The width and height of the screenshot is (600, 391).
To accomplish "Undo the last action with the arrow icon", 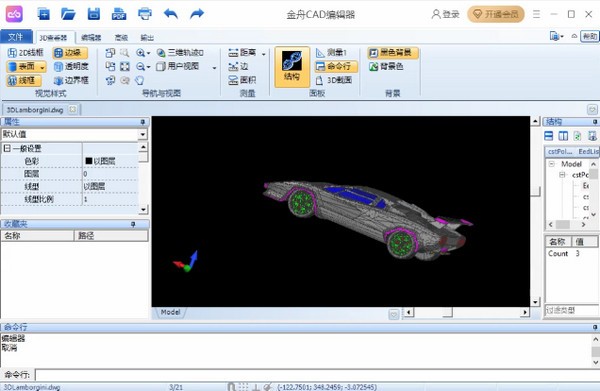I will pos(171,14).
